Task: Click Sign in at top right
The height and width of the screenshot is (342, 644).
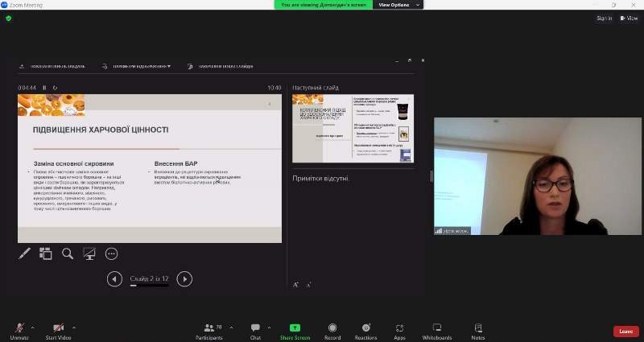Action: point(604,18)
